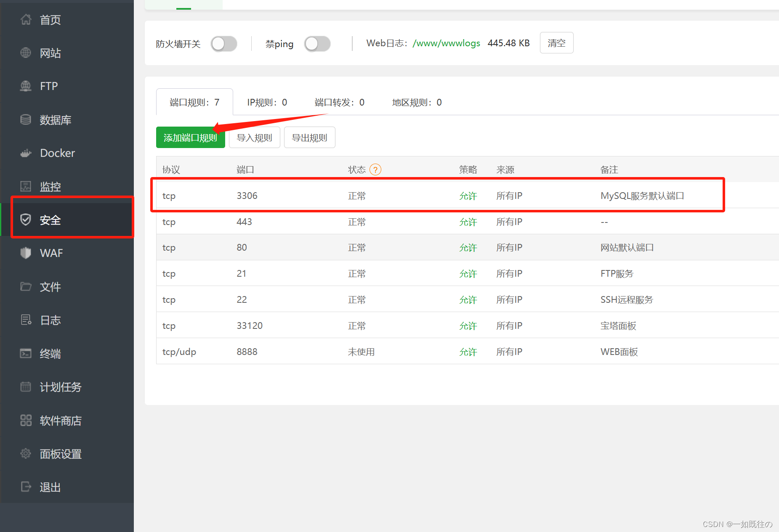Viewport: 779px width, 532px height.
Task: Click the grid icon beside 软件商店
Action: coord(26,420)
